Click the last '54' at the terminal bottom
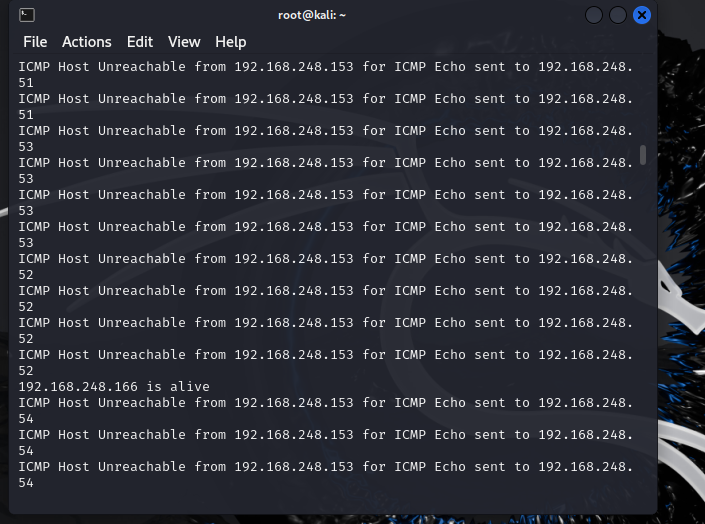This screenshot has width=705, height=524. coord(26,483)
